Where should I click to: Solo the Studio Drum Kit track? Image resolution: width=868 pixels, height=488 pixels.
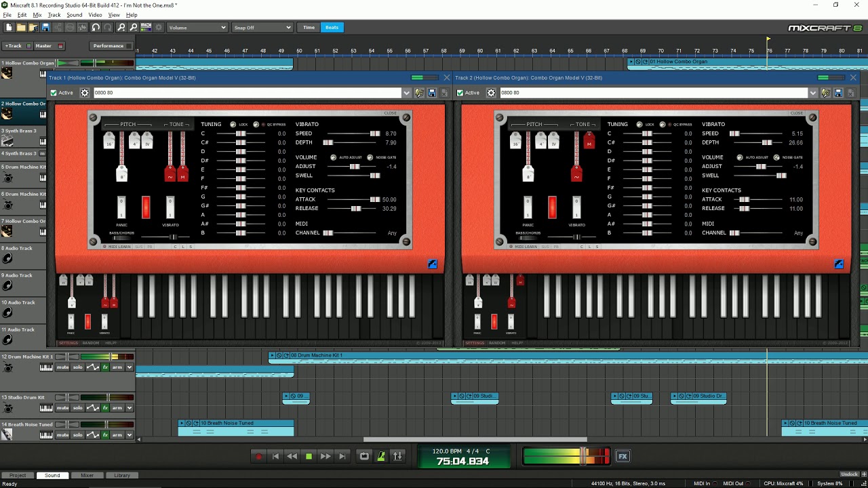[x=78, y=408]
